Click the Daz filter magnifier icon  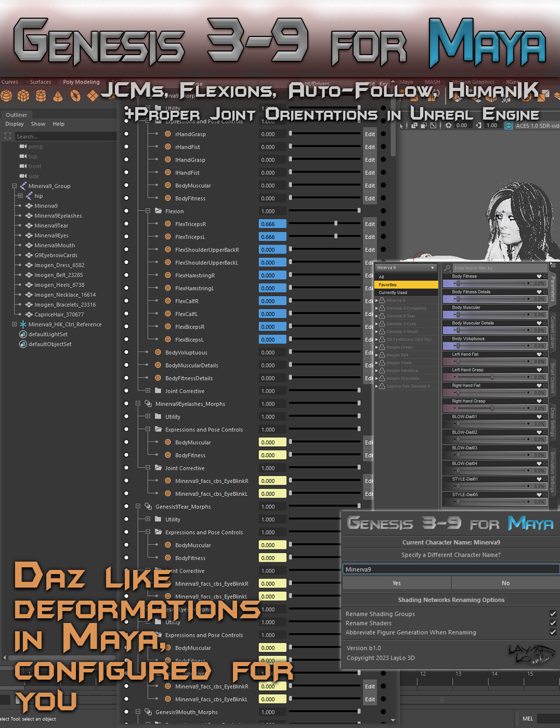tap(448, 268)
